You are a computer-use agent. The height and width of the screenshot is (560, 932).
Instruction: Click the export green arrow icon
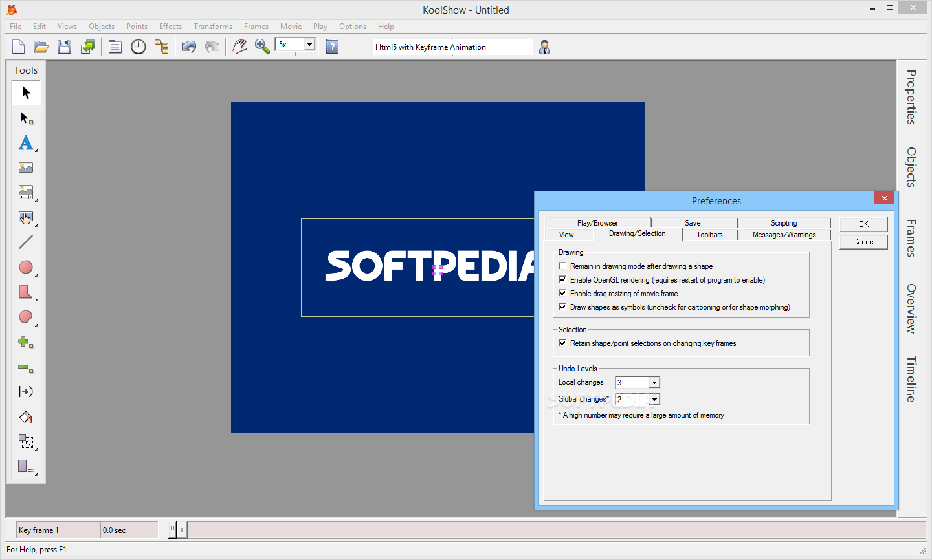[87, 47]
